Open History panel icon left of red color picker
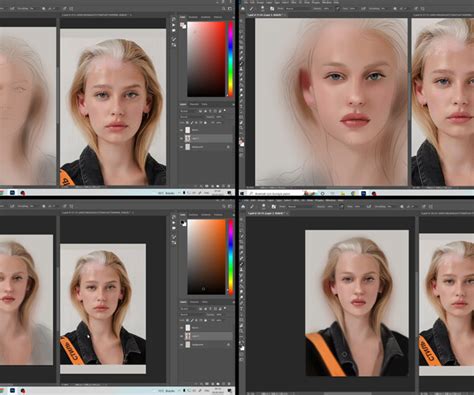Screen dimensions: 474x395 click(174, 20)
